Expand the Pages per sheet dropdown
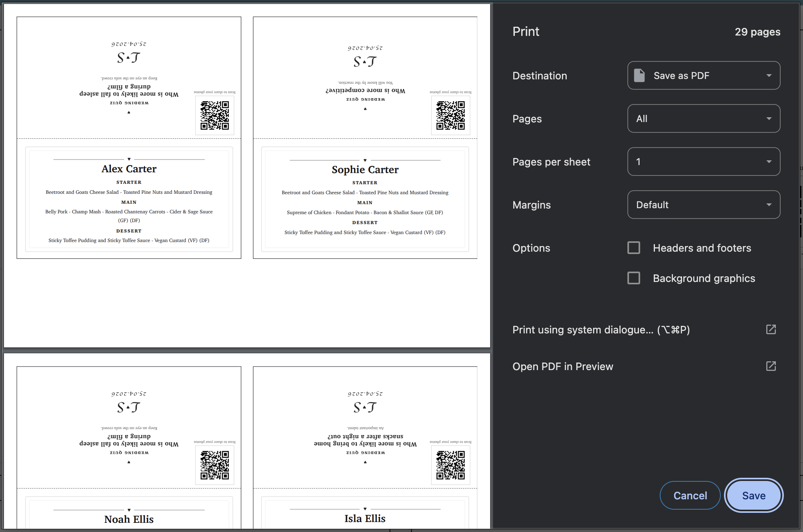The image size is (803, 532). click(x=703, y=162)
